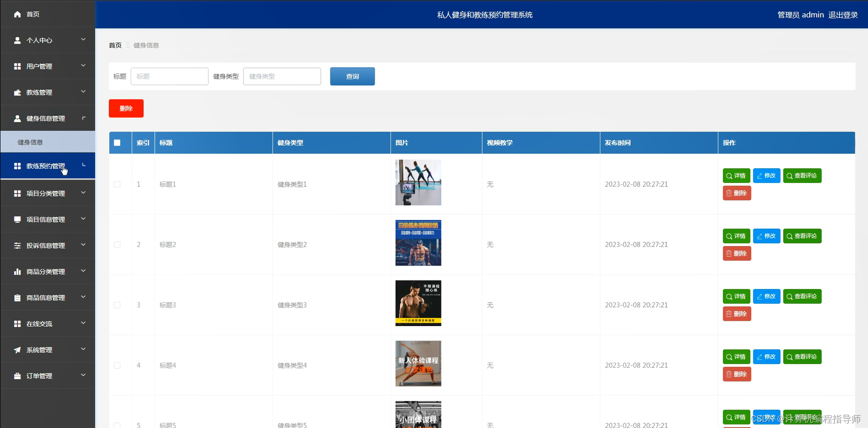Open the 商品信息管理 menu label

(46, 298)
